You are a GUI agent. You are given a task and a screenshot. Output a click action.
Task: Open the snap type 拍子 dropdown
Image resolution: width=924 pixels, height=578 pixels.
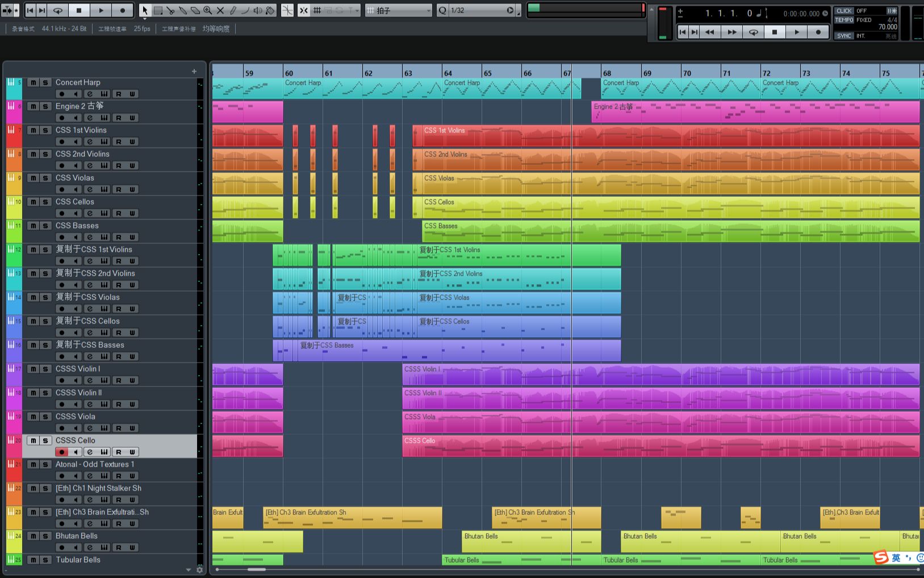[398, 10]
